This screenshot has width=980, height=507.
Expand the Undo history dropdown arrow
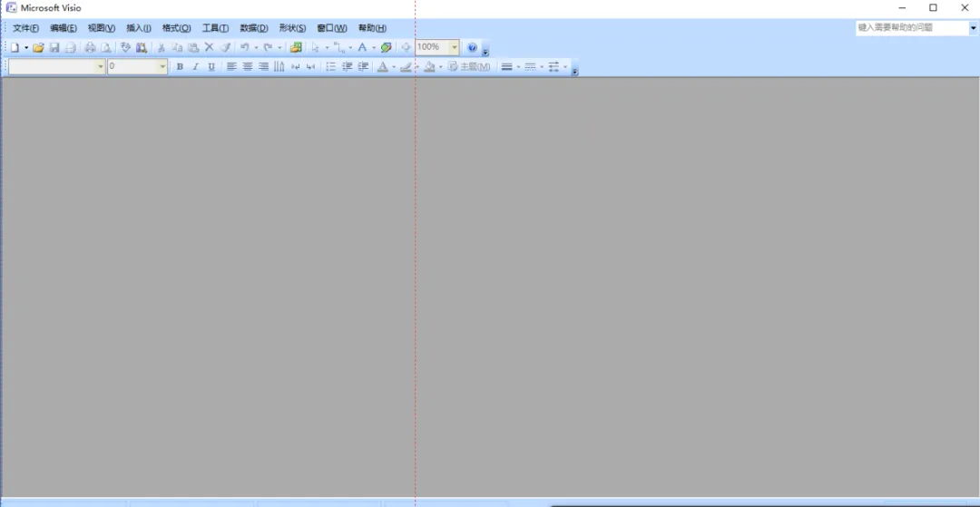pyautogui.click(x=256, y=47)
